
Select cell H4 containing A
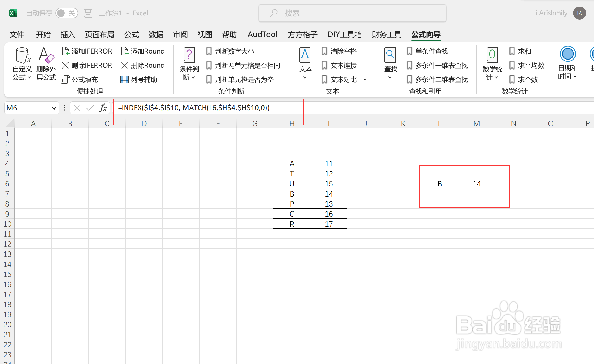[x=292, y=163]
